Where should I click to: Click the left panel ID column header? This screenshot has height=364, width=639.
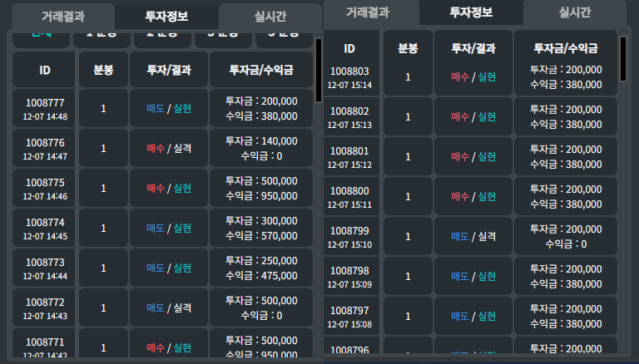point(45,70)
